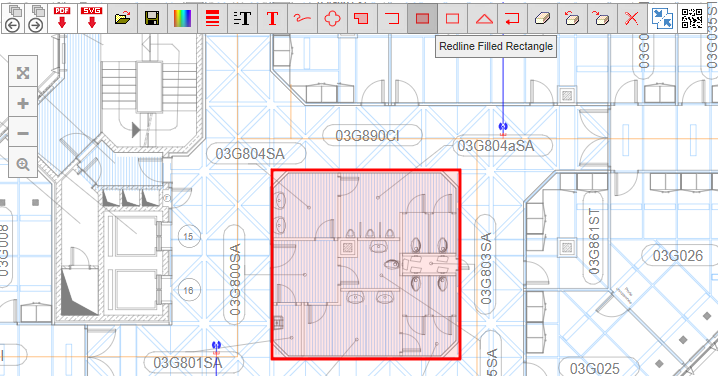
Task: Open a saved redline file
Action: coord(122,18)
